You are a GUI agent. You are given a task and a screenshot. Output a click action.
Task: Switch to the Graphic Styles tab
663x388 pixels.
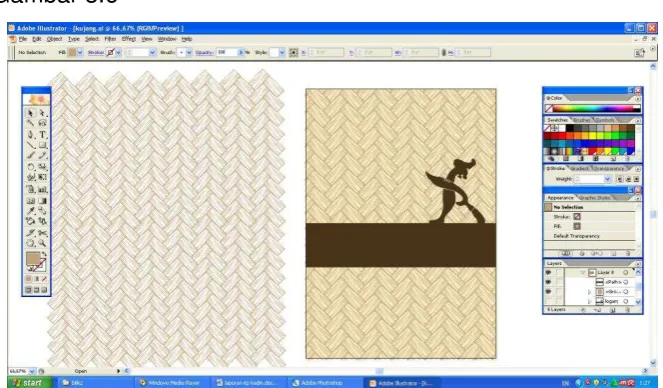click(595, 197)
